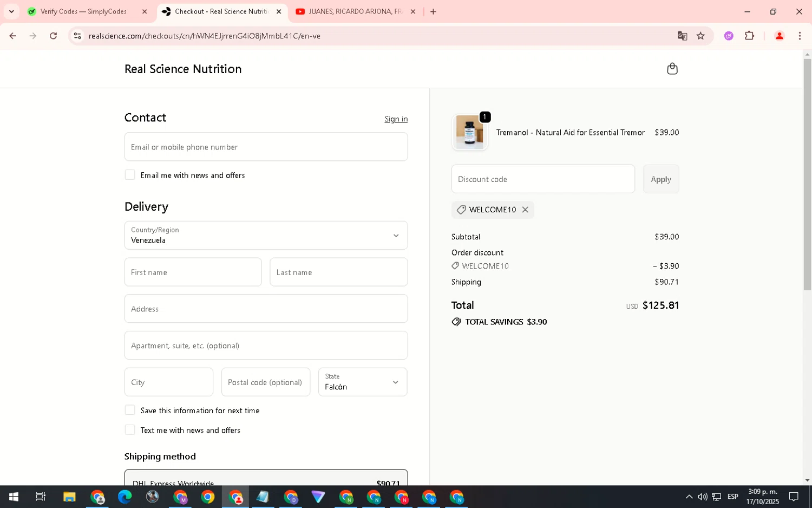Viewport: 812px width, 508px height.
Task: Open File Explorer from the taskbar
Action: click(69, 497)
